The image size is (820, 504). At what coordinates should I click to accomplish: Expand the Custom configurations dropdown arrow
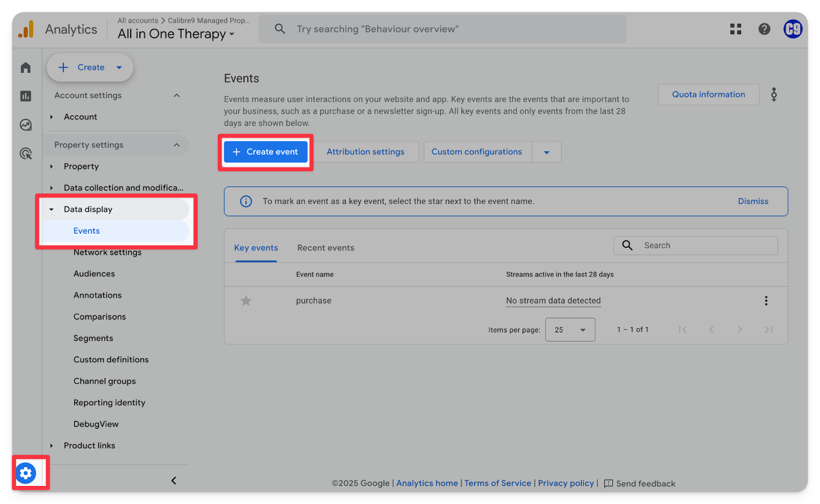(x=546, y=152)
